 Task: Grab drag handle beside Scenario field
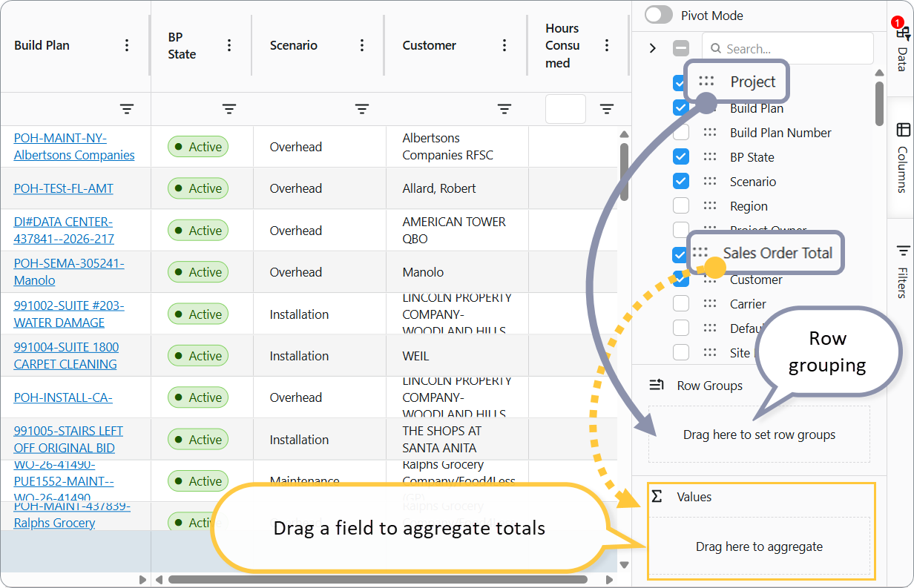coord(710,182)
